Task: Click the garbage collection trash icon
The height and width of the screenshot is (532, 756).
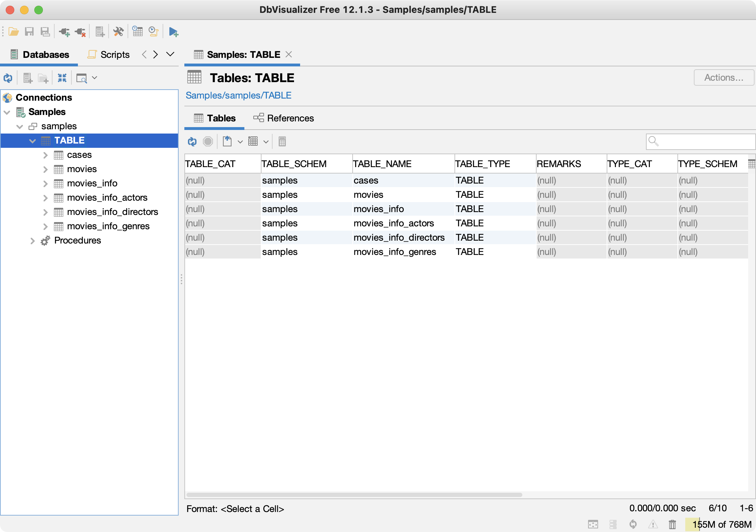Action: tap(672, 524)
